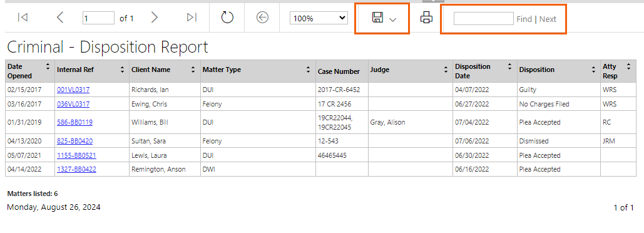The height and width of the screenshot is (233, 644).
Task: Jump to last page icon
Action: (x=192, y=18)
